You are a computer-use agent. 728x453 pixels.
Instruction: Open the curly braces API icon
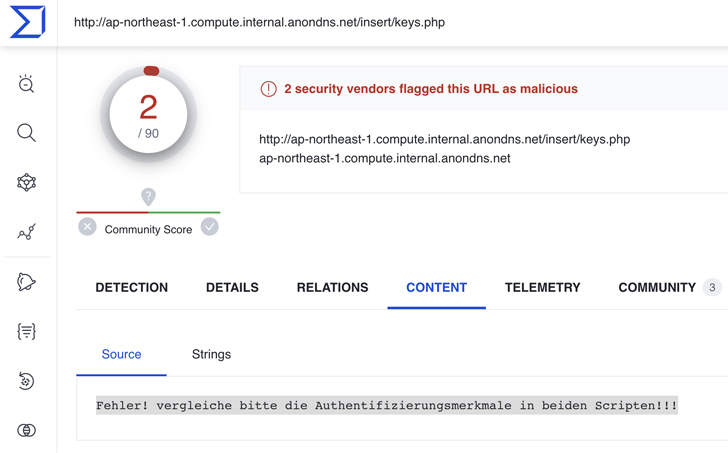tap(27, 331)
